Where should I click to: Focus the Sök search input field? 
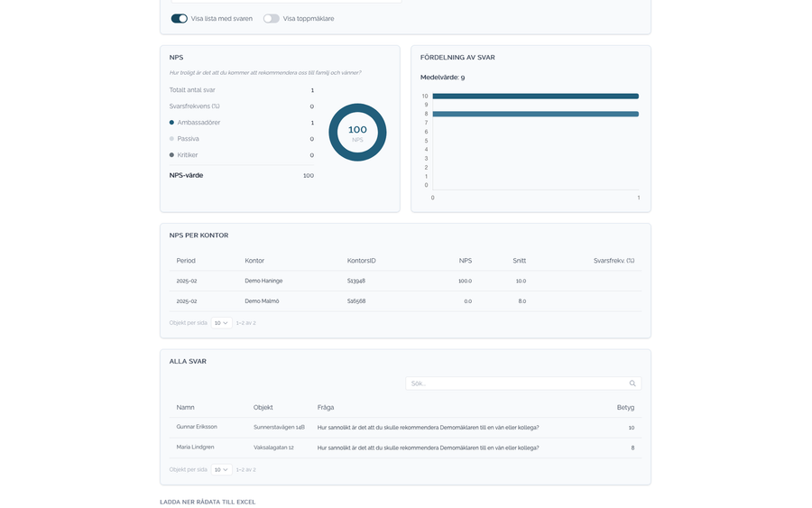(523, 383)
